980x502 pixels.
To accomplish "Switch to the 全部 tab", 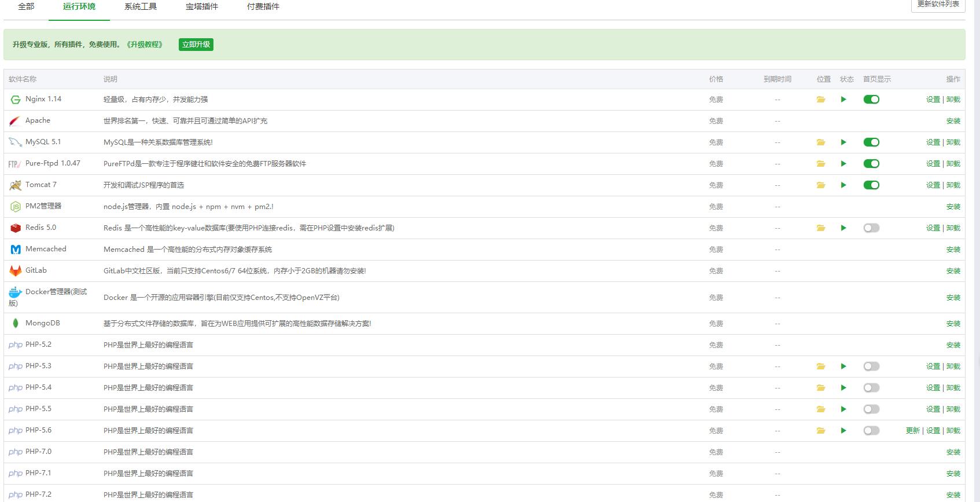I will click(x=26, y=6).
